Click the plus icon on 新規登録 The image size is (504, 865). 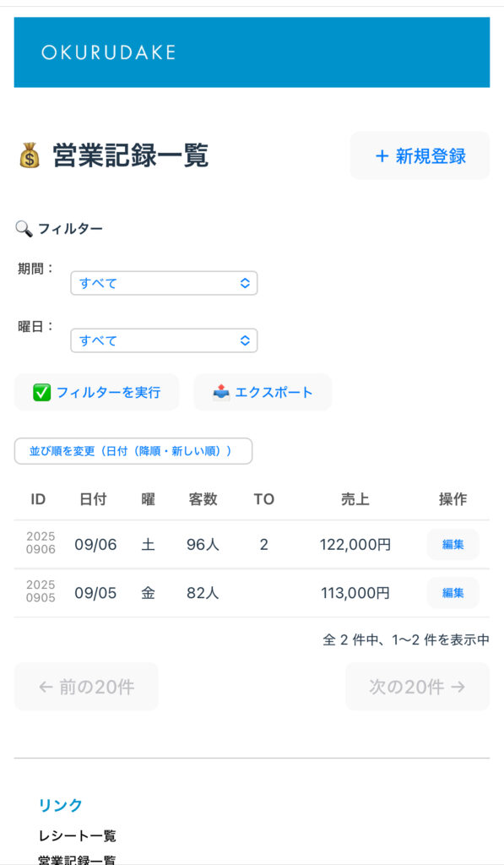point(382,156)
